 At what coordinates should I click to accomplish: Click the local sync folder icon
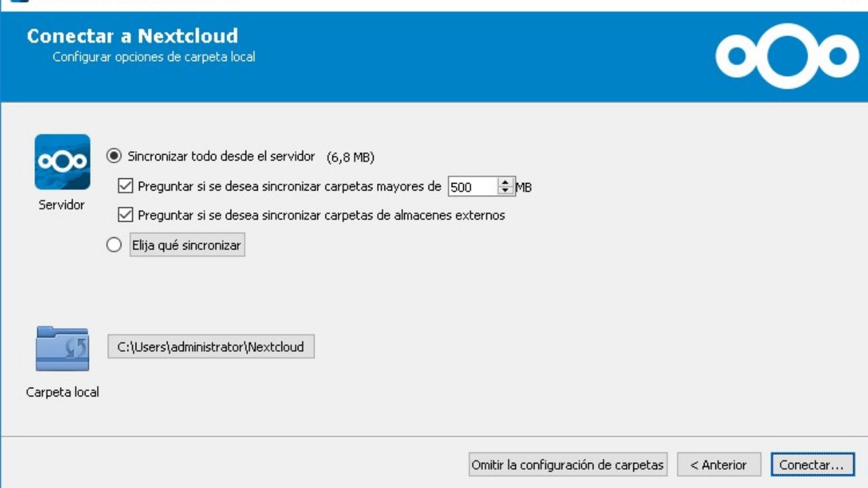pyautogui.click(x=62, y=349)
